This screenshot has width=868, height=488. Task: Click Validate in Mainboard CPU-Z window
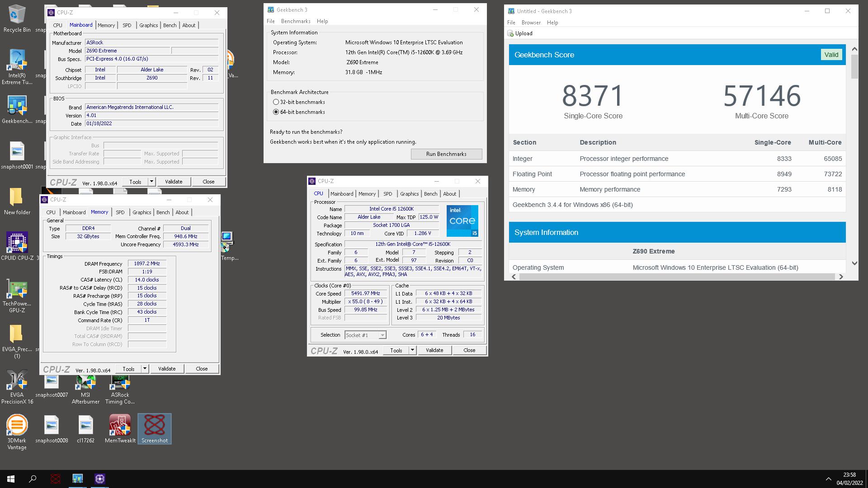click(x=174, y=182)
